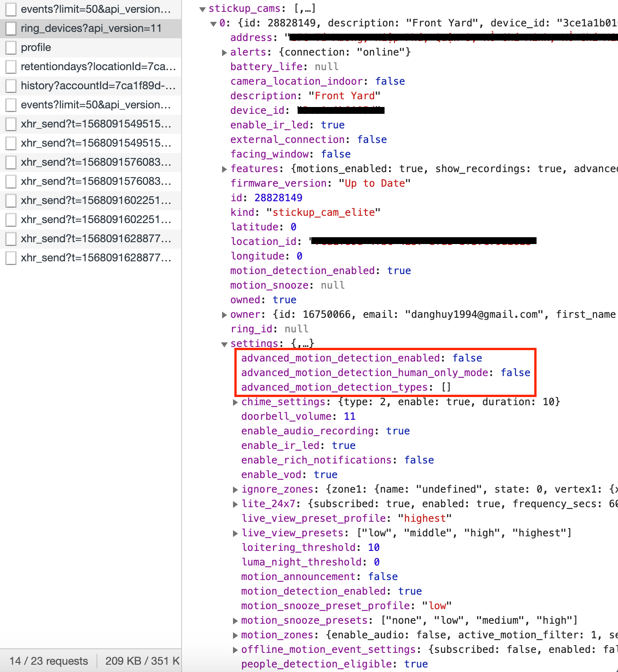The width and height of the screenshot is (618, 672).
Task: Select the ring_devices?api_version=11 request
Action: click(91, 28)
